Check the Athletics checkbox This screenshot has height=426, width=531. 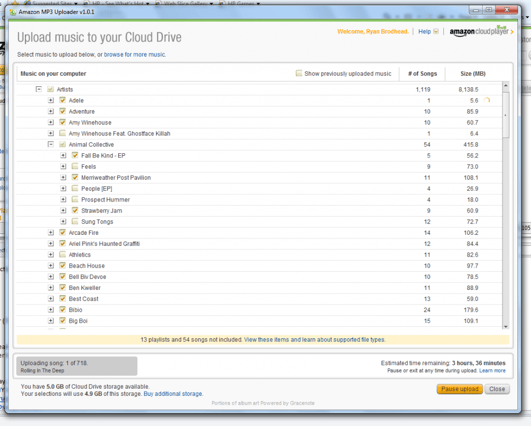click(62, 254)
